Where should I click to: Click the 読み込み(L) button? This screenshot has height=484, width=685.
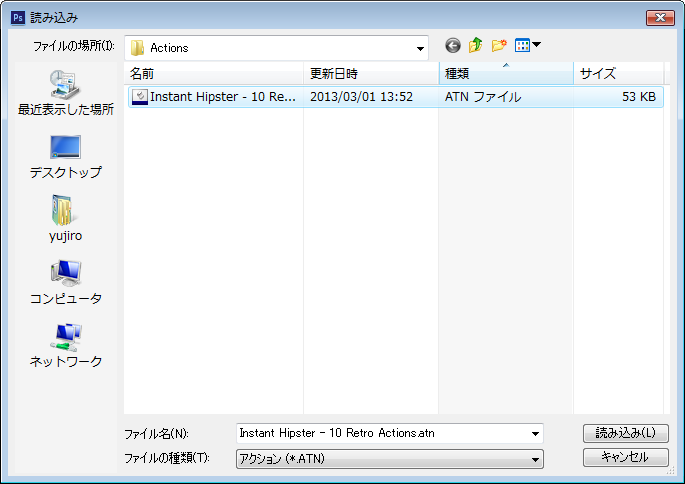(626, 433)
